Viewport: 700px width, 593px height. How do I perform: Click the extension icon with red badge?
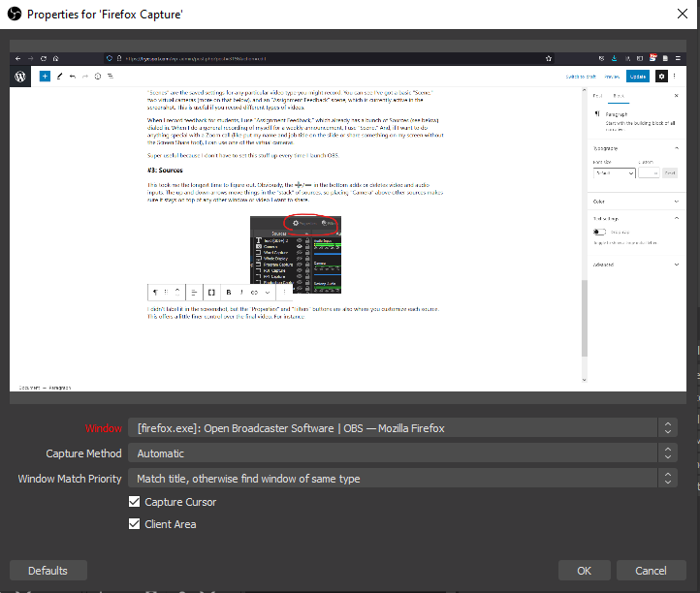click(653, 58)
